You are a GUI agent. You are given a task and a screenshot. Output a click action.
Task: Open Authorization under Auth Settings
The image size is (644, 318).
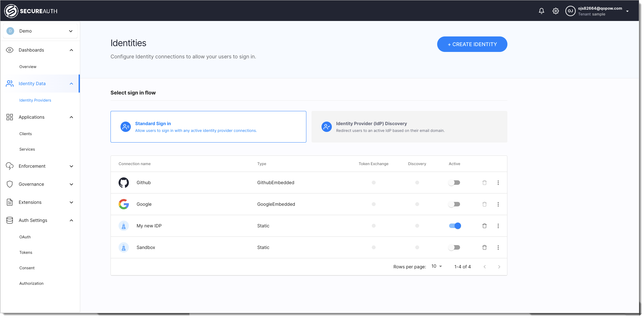click(31, 283)
